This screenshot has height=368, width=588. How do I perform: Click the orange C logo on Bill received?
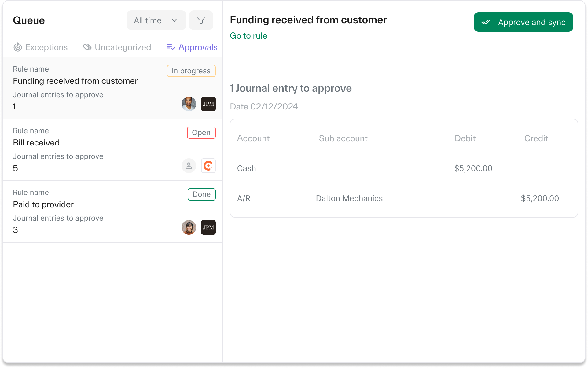(208, 166)
